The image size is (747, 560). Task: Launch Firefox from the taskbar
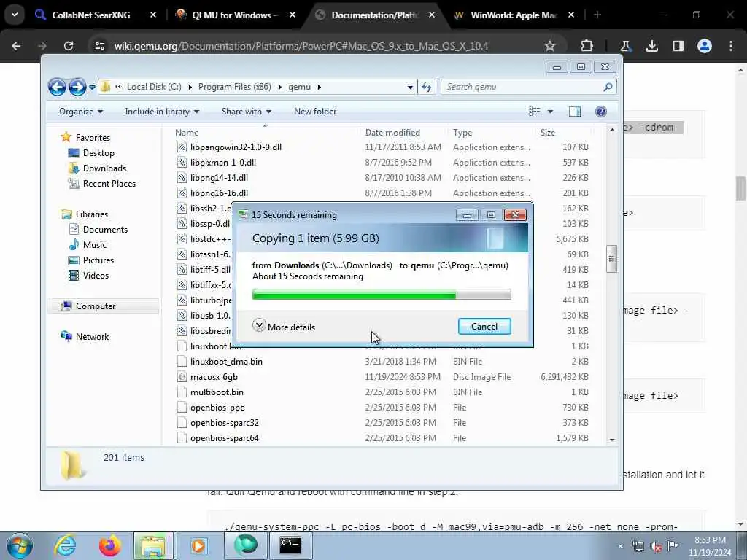click(x=109, y=545)
